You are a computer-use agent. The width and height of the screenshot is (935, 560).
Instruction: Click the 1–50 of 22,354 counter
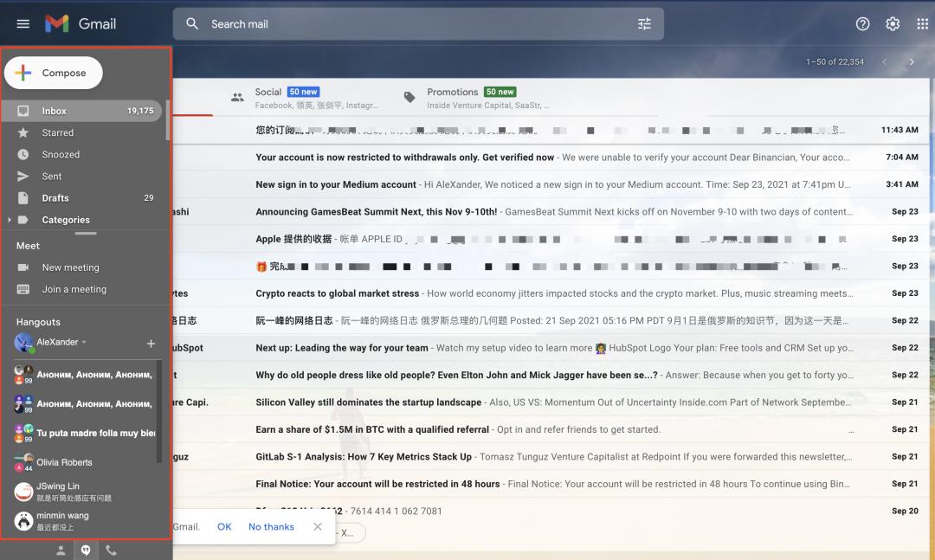pyautogui.click(x=835, y=61)
